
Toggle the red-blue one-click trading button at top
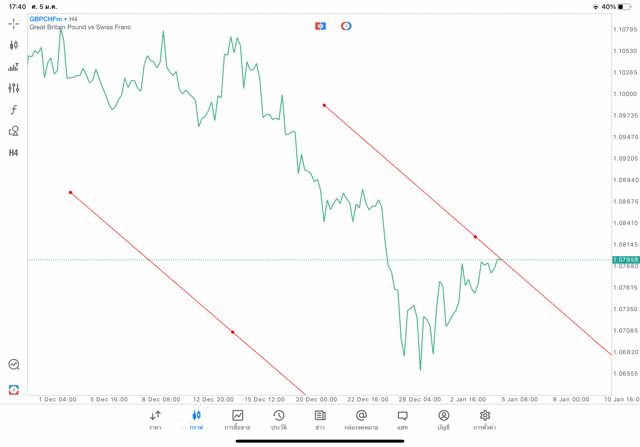320,25
